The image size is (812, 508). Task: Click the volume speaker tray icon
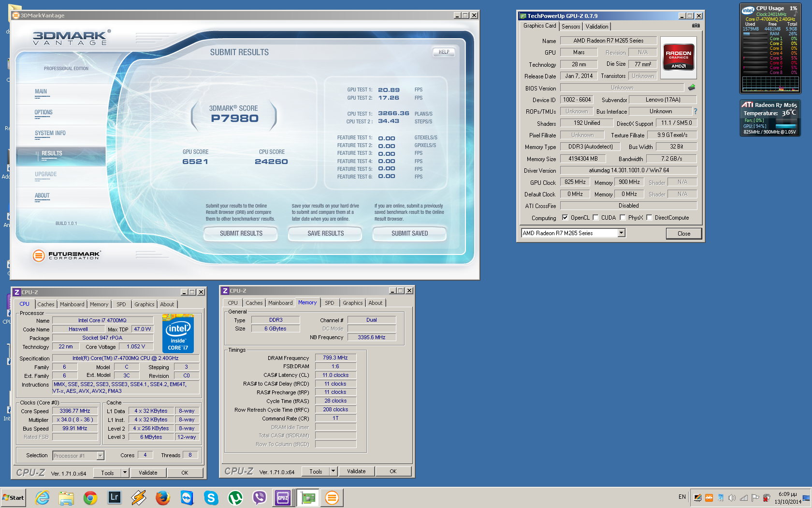732,497
